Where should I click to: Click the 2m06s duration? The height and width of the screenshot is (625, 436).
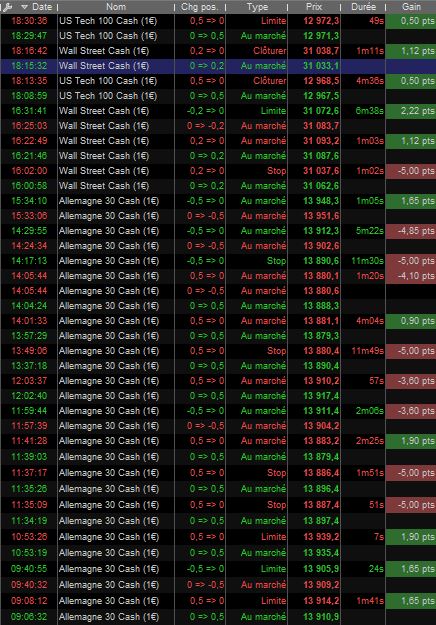pyautogui.click(x=370, y=411)
